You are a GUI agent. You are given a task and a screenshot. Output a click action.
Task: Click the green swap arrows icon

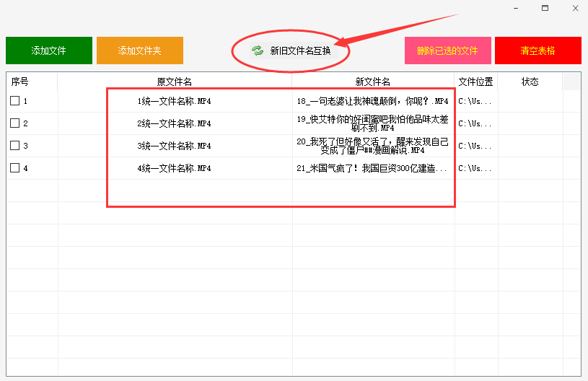tap(258, 51)
